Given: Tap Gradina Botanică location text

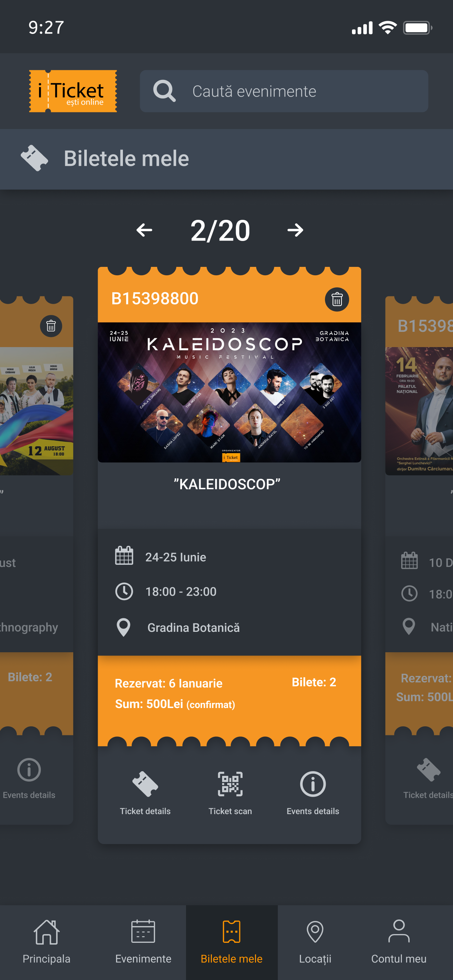Looking at the screenshot, I should 193,627.
